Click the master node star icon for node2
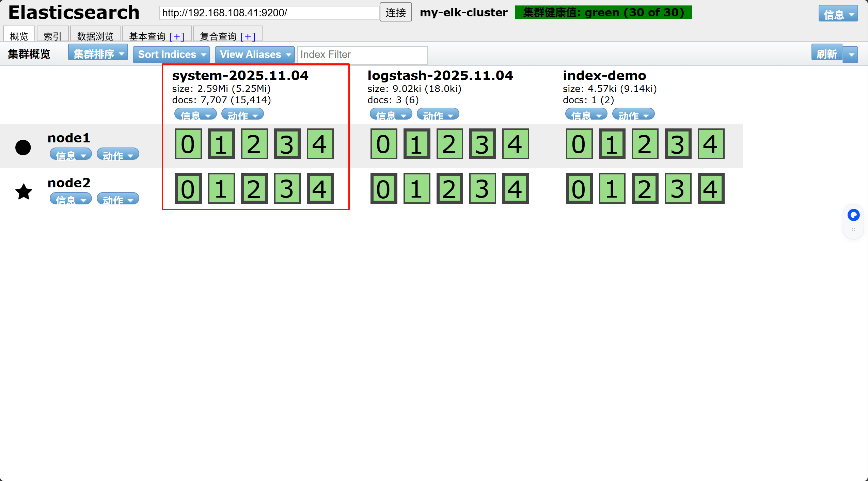 [x=24, y=191]
